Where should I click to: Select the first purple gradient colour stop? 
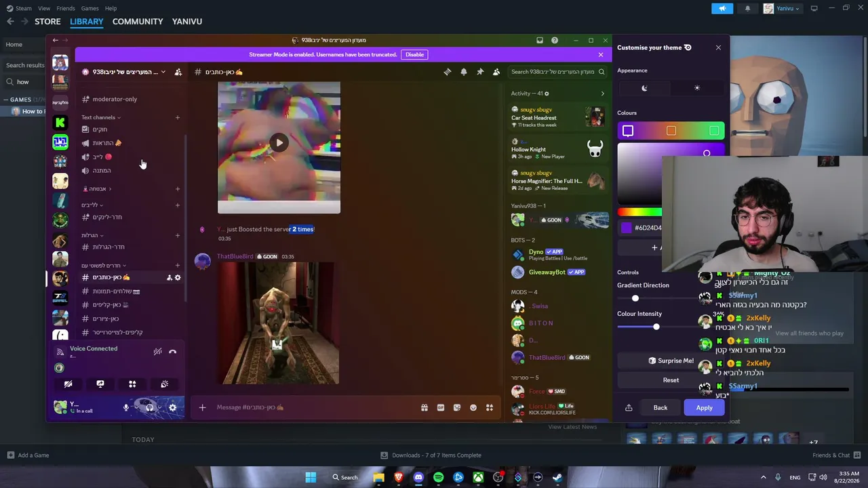point(628,131)
